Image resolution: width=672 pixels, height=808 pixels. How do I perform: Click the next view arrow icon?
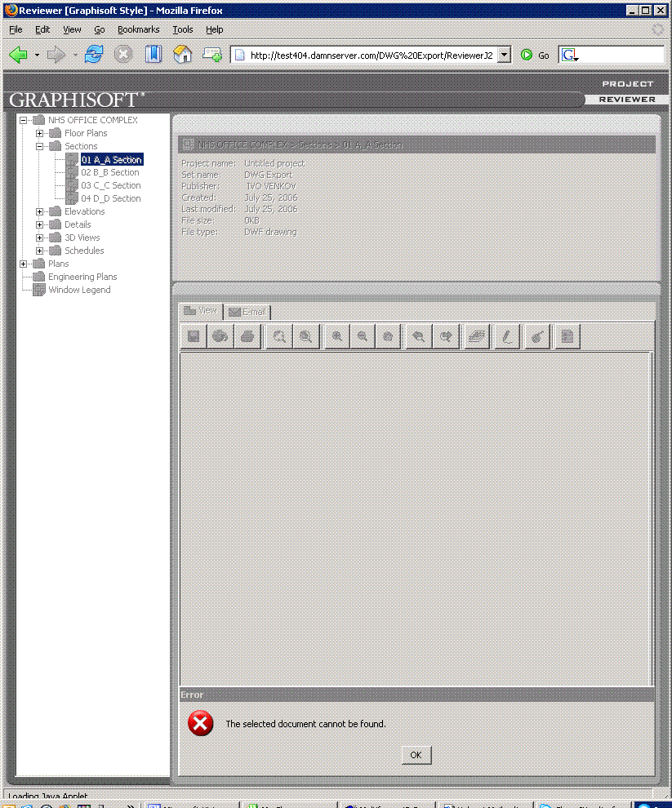pyautogui.click(x=446, y=336)
